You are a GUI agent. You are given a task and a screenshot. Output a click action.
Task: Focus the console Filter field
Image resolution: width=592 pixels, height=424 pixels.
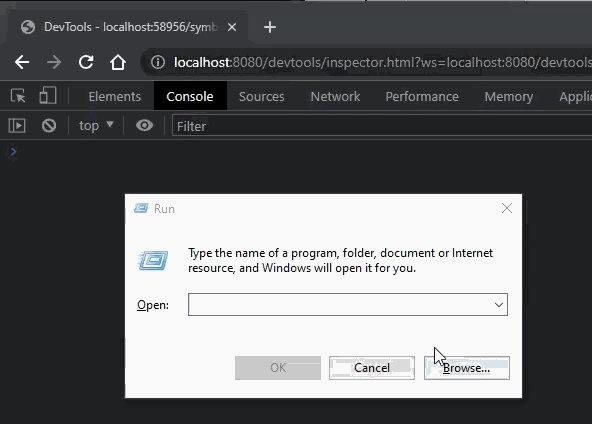pos(382,126)
